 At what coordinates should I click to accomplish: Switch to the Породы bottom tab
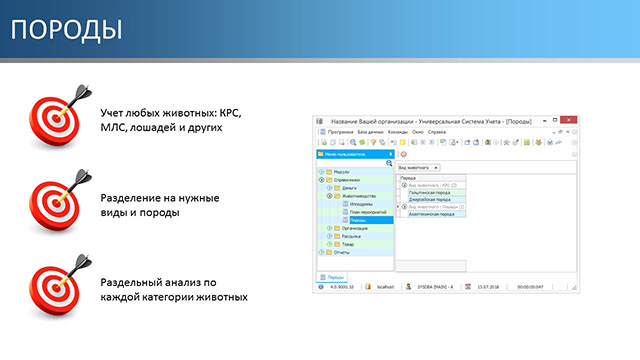[332, 277]
